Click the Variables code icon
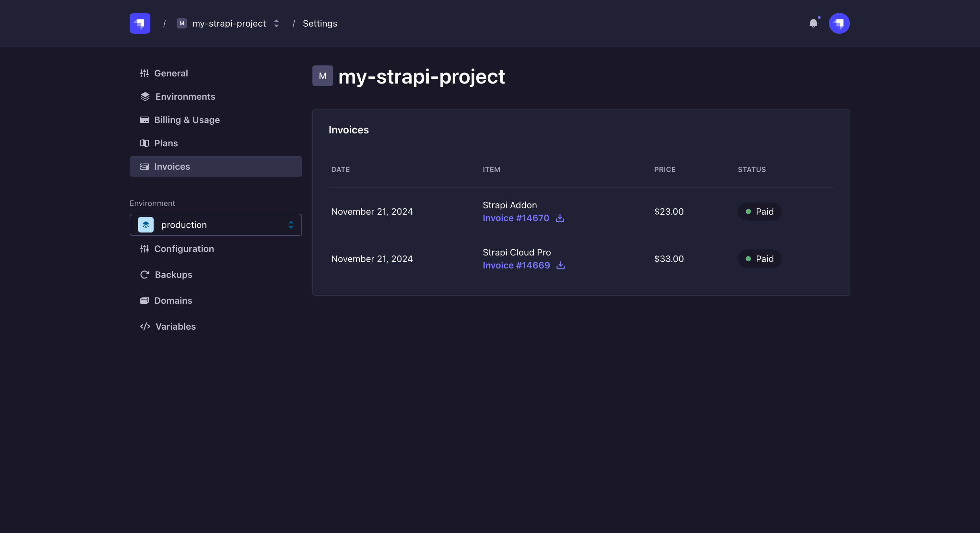 click(145, 326)
